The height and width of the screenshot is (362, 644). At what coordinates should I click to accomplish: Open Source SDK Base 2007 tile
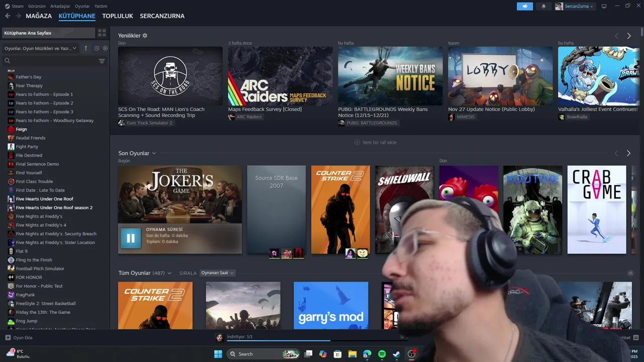point(276,210)
